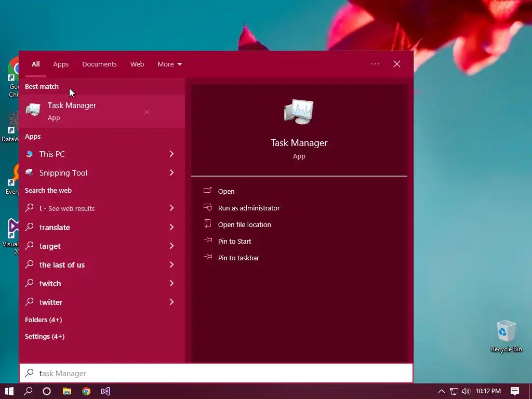Open the search options ellipsis menu
This screenshot has width=532, height=399.
coord(375,64)
